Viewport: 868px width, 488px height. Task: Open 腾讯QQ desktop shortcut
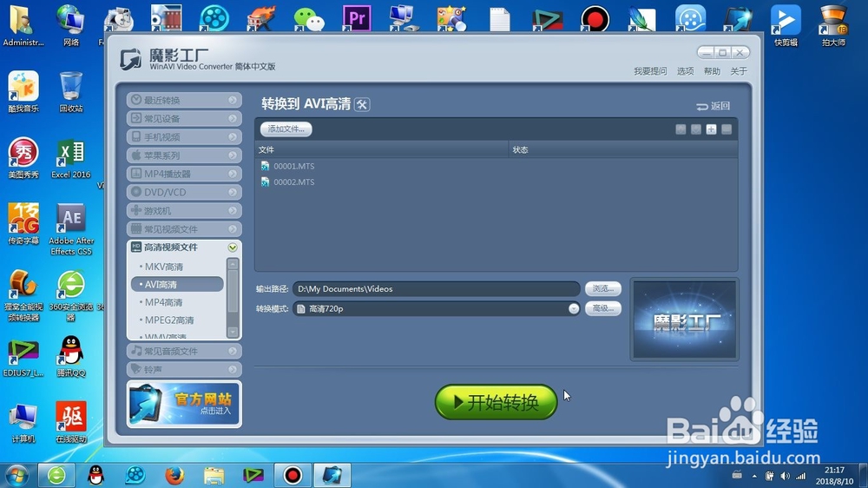[x=71, y=356]
